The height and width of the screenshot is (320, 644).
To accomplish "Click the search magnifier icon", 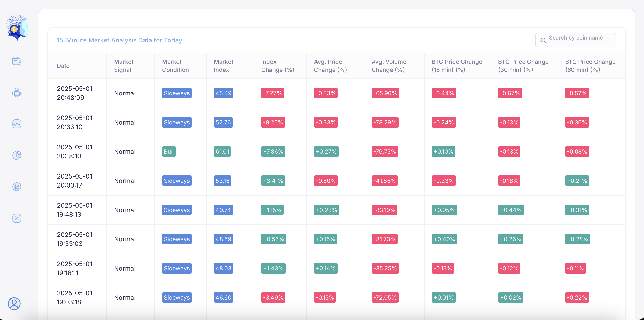I will click(543, 40).
